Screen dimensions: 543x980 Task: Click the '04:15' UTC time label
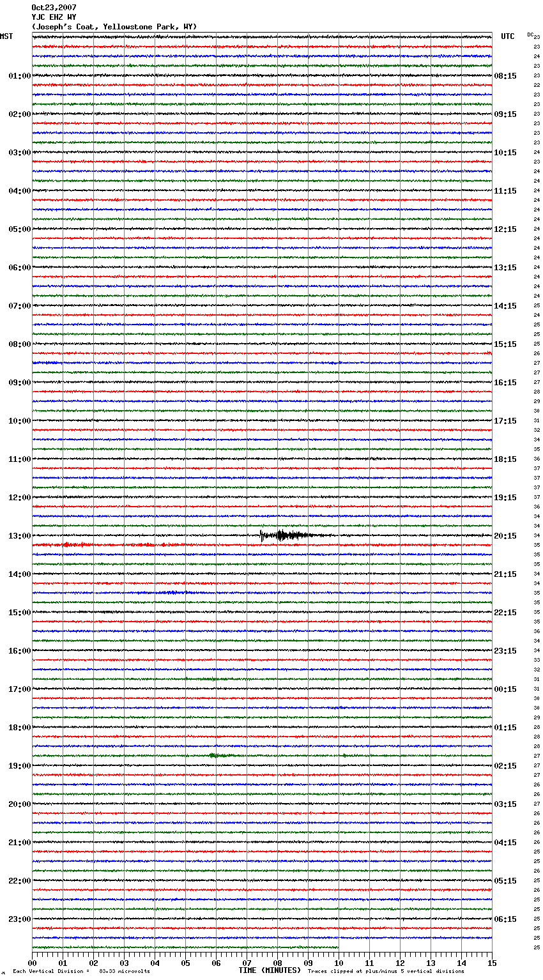505,843
